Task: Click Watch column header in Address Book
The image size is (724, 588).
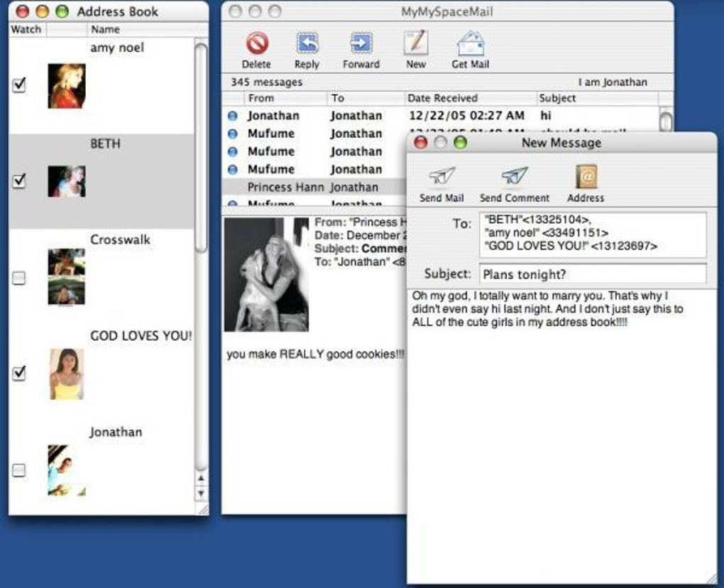Action: point(27,30)
